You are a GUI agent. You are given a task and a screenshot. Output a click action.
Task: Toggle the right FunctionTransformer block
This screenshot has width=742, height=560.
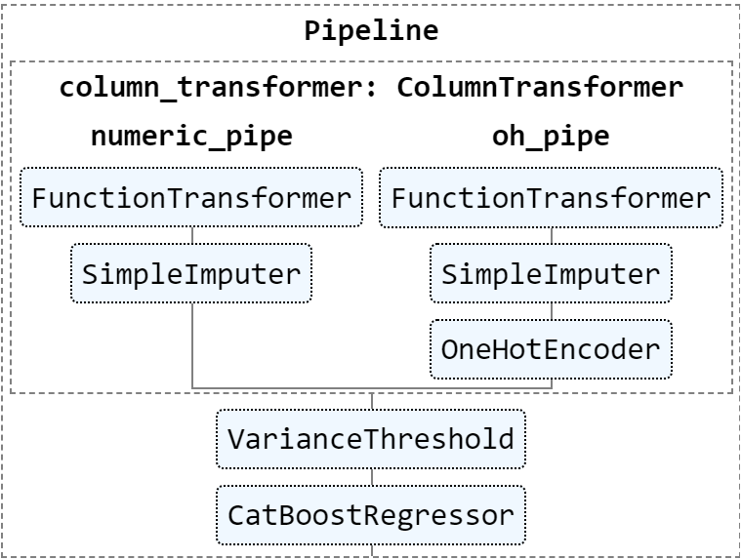pos(551,197)
